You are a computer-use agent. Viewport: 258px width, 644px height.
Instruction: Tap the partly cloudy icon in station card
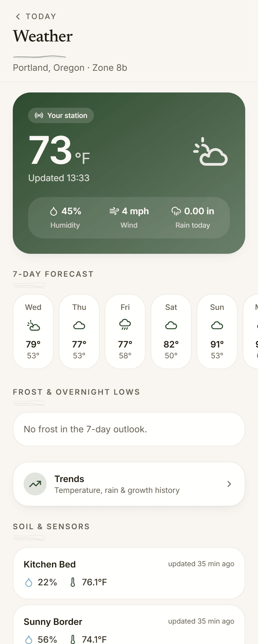point(210,151)
